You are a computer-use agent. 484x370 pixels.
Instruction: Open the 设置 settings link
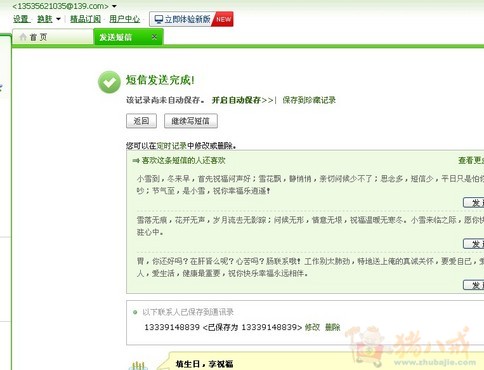pyautogui.click(x=21, y=19)
